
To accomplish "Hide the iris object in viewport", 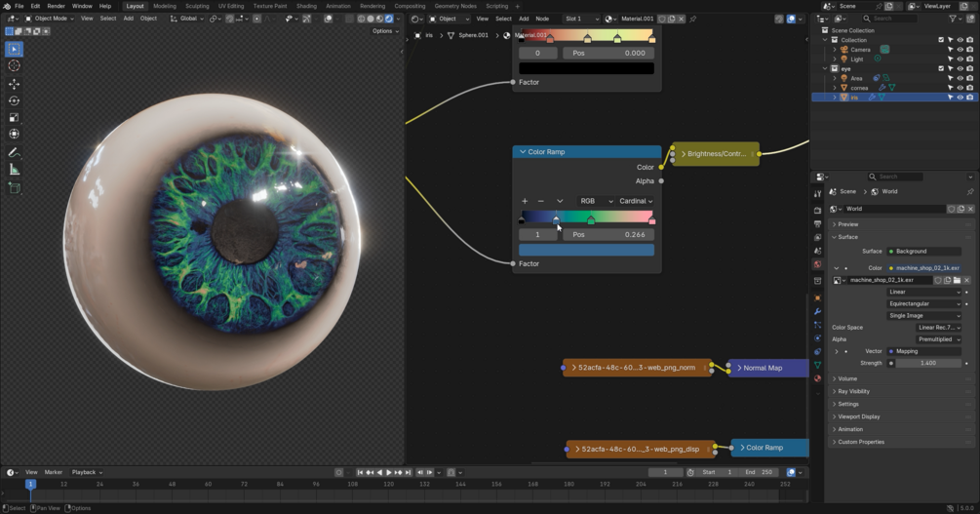I will 960,98.
